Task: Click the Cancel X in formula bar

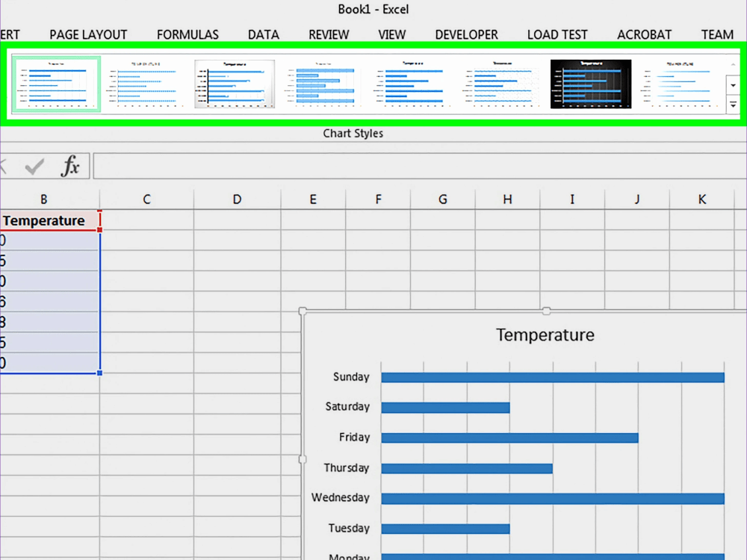Action: (3, 167)
